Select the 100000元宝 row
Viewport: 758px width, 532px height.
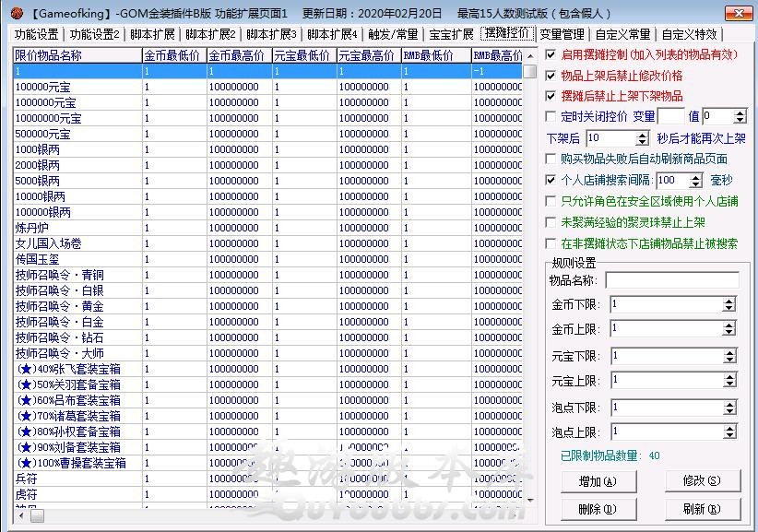(x=267, y=87)
